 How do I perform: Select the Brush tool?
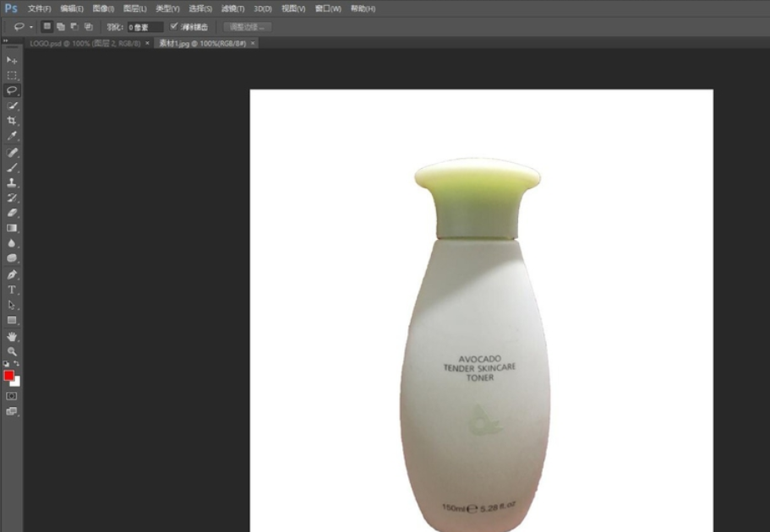pos(12,168)
